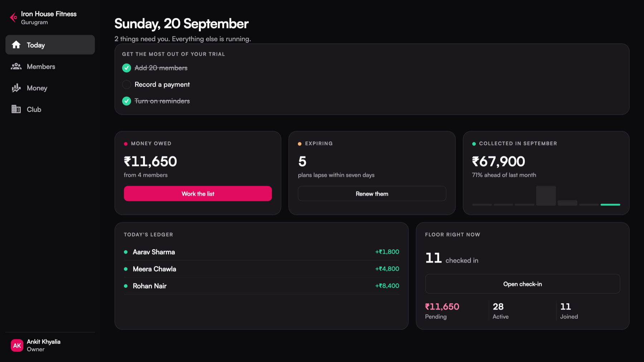Image resolution: width=644 pixels, height=362 pixels.
Task: Click the ₹11,650 Pending stat
Action: click(442, 311)
